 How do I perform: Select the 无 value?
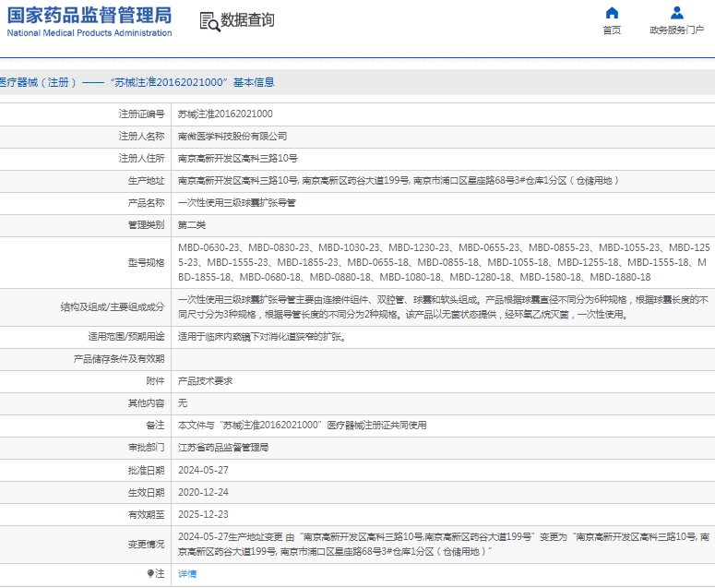[x=183, y=403]
